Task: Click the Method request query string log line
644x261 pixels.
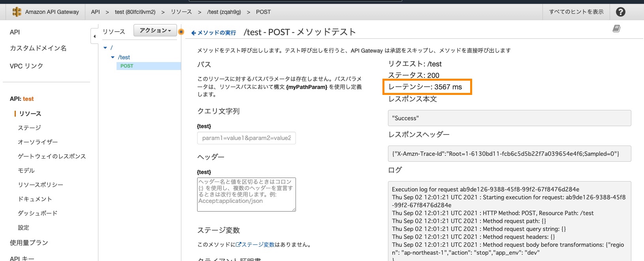Action: [x=479, y=229]
